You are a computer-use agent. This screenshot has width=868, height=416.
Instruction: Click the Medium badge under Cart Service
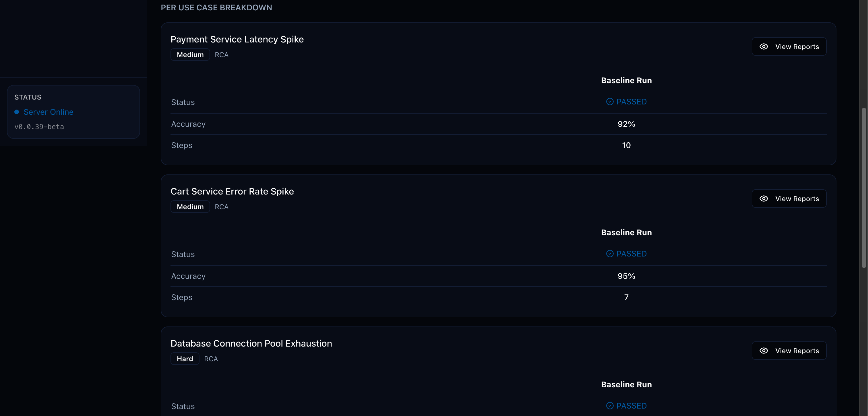tap(190, 207)
